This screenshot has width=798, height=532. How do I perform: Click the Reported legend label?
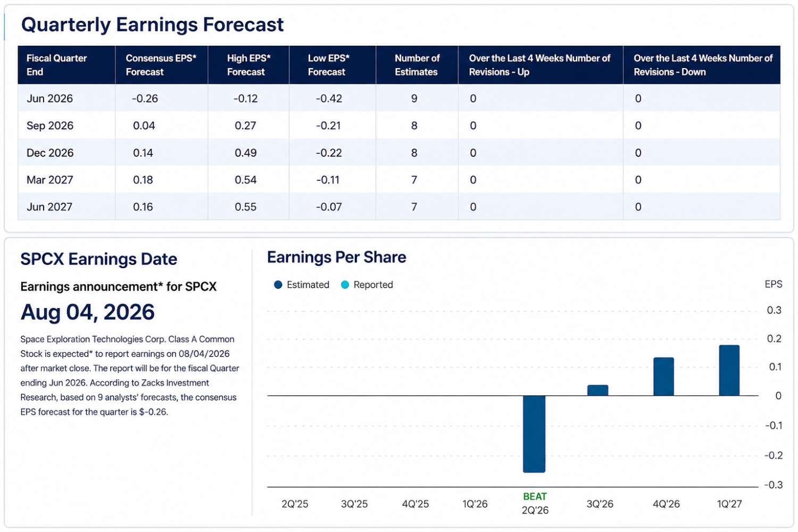[373, 285]
